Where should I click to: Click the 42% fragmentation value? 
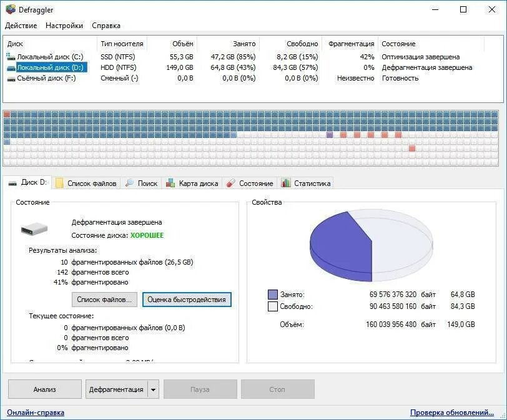click(367, 57)
